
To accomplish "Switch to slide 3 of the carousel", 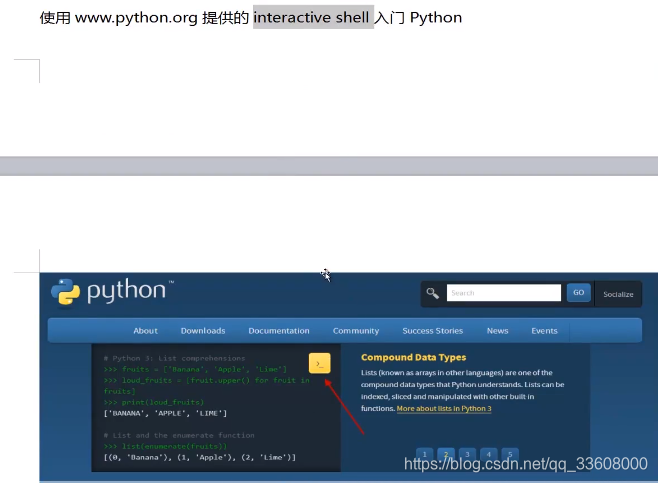I will tap(467, 454).
